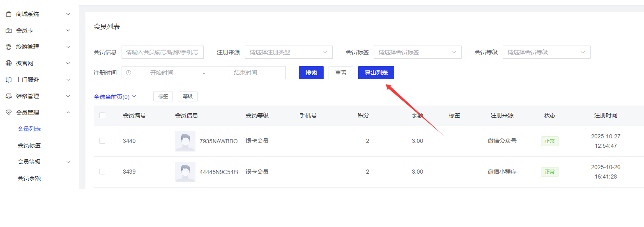Open 会员余额 in the sidebar menu
Image resolution: width=644 pixels, height=227 pixels.
pos(29,178)
